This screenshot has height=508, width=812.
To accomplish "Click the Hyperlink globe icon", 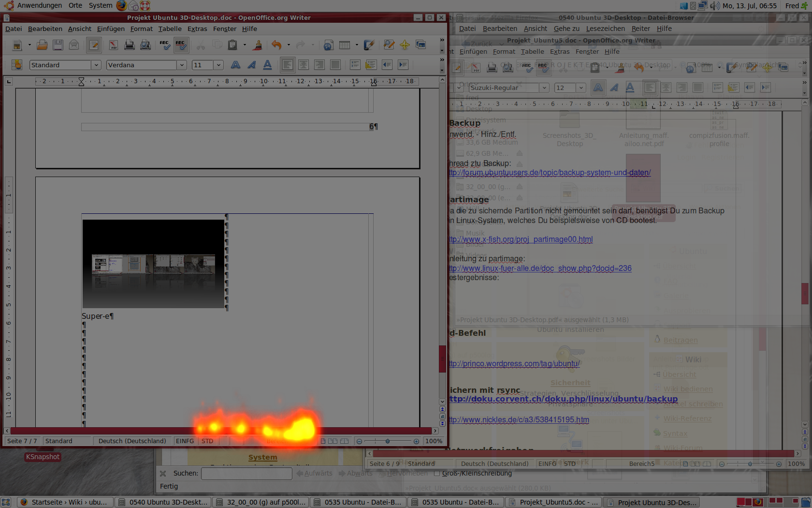I will [328, 45].
